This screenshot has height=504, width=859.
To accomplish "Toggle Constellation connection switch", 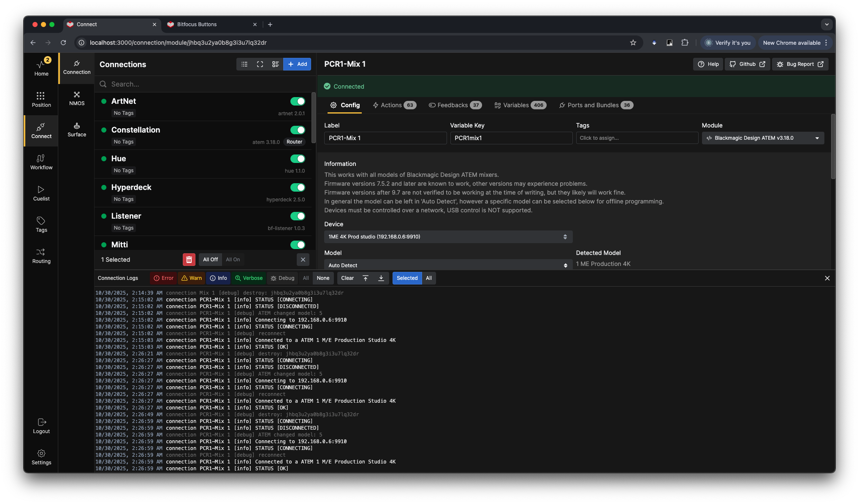I will tap(298, 130).
